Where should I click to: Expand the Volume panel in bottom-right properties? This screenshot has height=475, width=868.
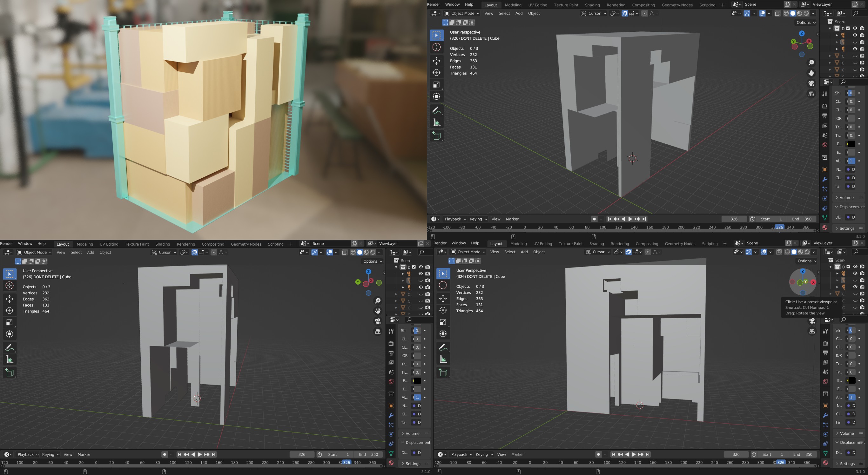click(x=846, y=433)
